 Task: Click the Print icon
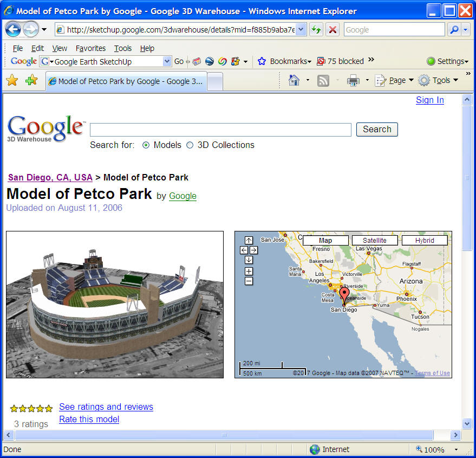pos(353,81)
